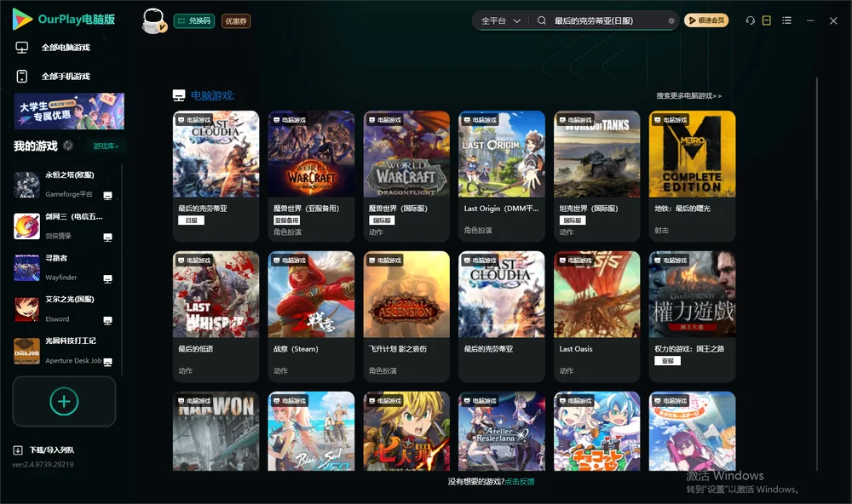Open the main menu list icon
The width and height of the screenshot is (852, 504).
pyautogui.click(x=786, y=20)
